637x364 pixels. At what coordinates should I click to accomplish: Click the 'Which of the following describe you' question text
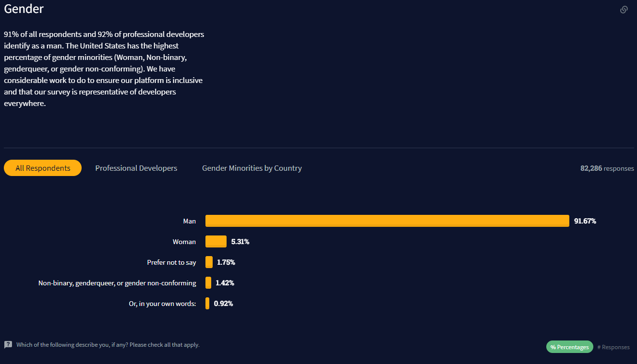[x=108, y=345]
